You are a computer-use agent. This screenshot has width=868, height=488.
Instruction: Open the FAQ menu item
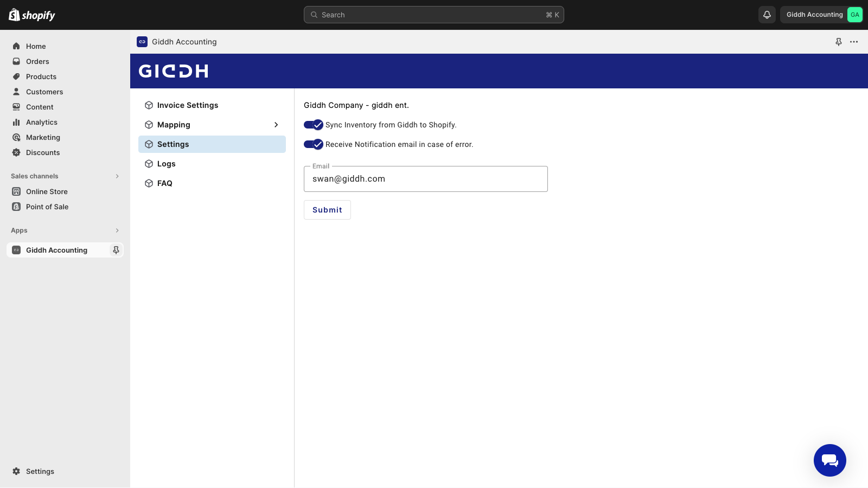pyautogui.click(x=212, y=183)
